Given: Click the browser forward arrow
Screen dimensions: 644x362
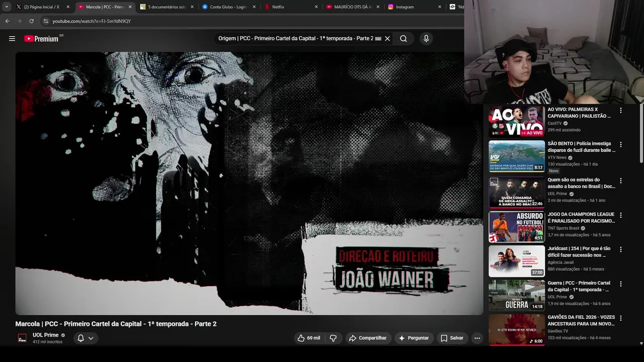Looking at the screenshot, I should pos(19,21).
